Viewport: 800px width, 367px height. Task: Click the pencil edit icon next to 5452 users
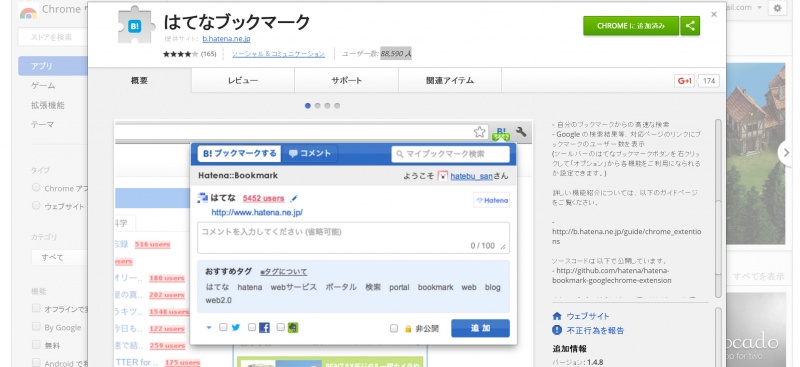[x=294, y=199]
